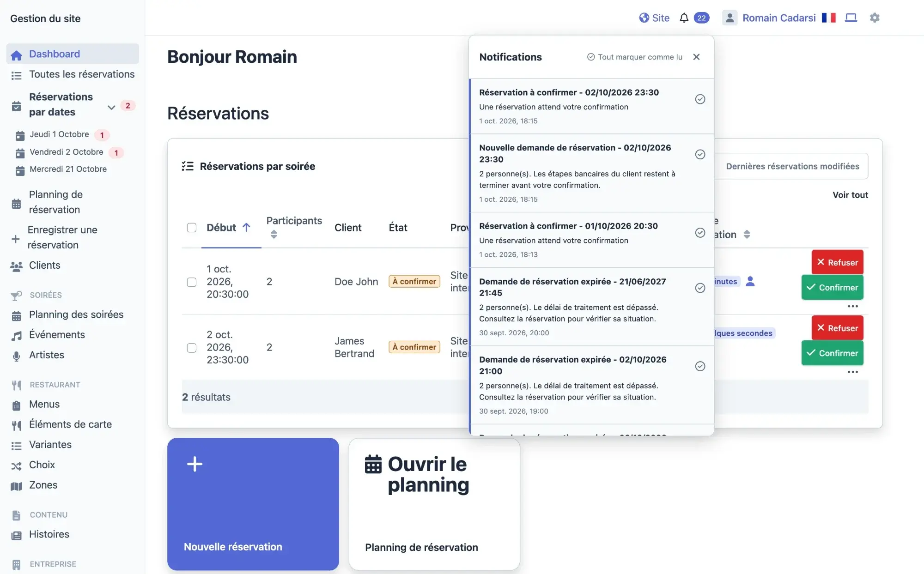Mark 'Réservation à confirmer 02/10/2026 23:30' as read
The image size is (924, 574).
700,99
